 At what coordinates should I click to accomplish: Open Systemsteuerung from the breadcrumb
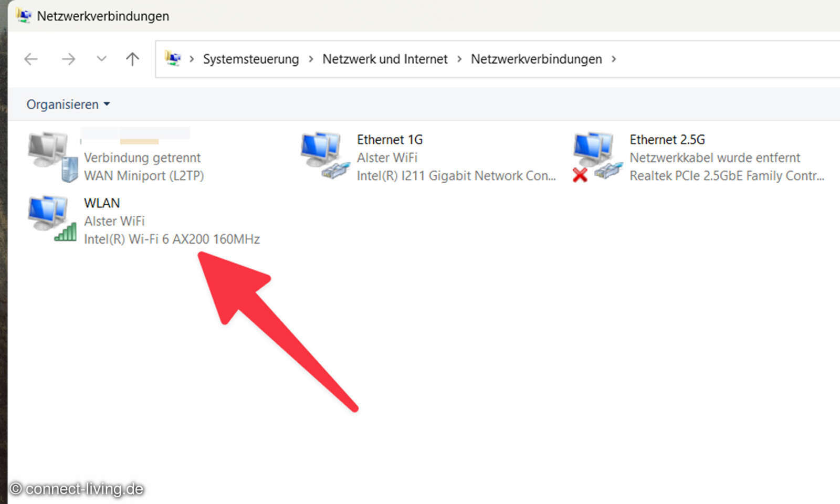250,59
